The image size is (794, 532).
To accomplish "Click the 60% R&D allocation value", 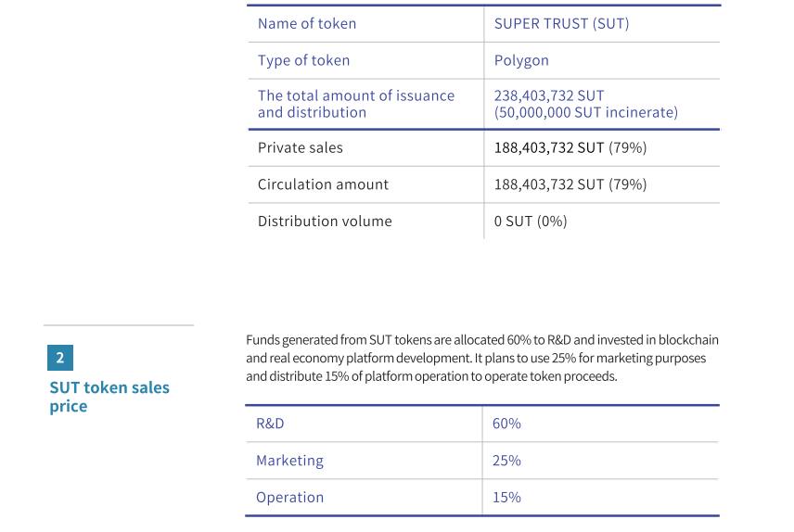I will point(506,424).
